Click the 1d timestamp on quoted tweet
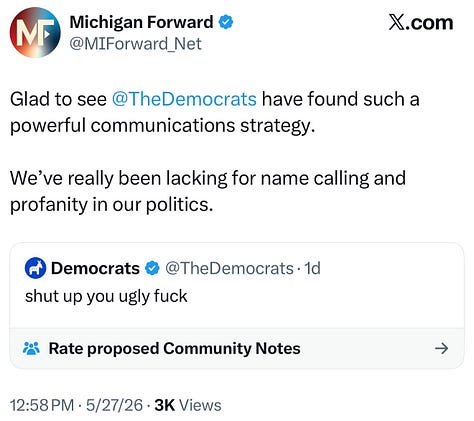The width and height of the screenshot is (474, 421). click(313, 268)
